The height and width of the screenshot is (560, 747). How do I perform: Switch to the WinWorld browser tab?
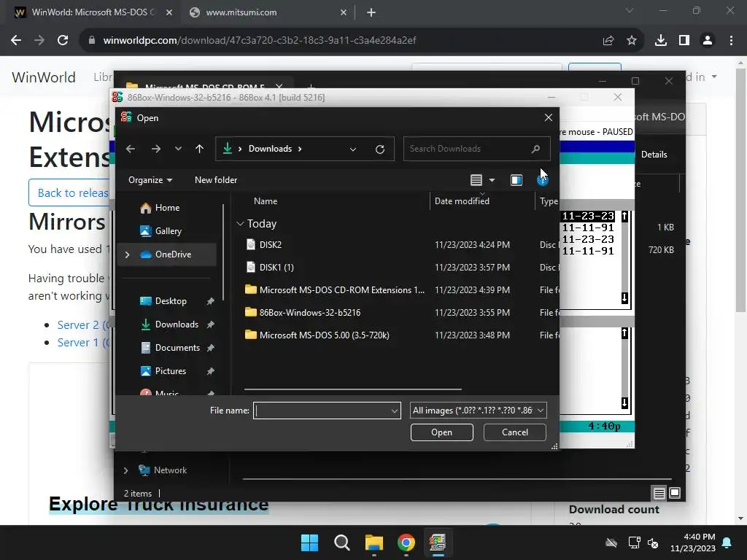(93, 12)
